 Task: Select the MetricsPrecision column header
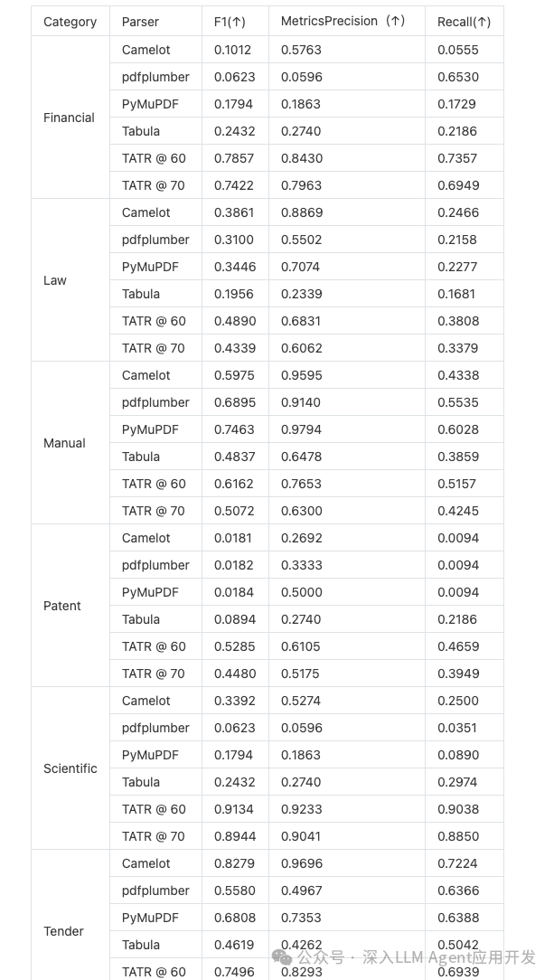(343, 22)
